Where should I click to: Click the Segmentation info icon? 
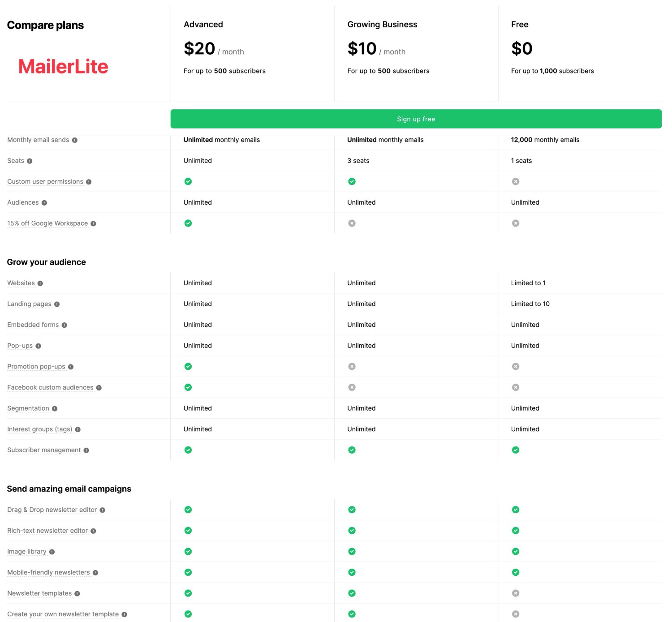point(55,409)
